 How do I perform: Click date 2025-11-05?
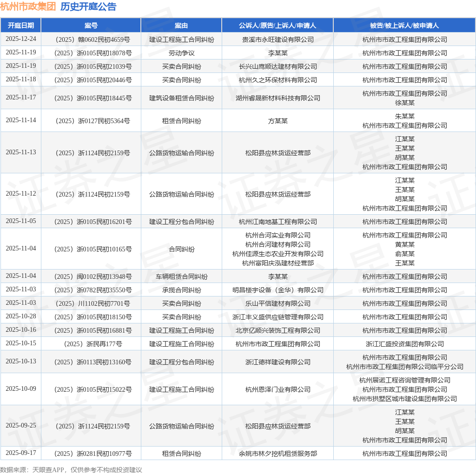click(x=20, y=221)
